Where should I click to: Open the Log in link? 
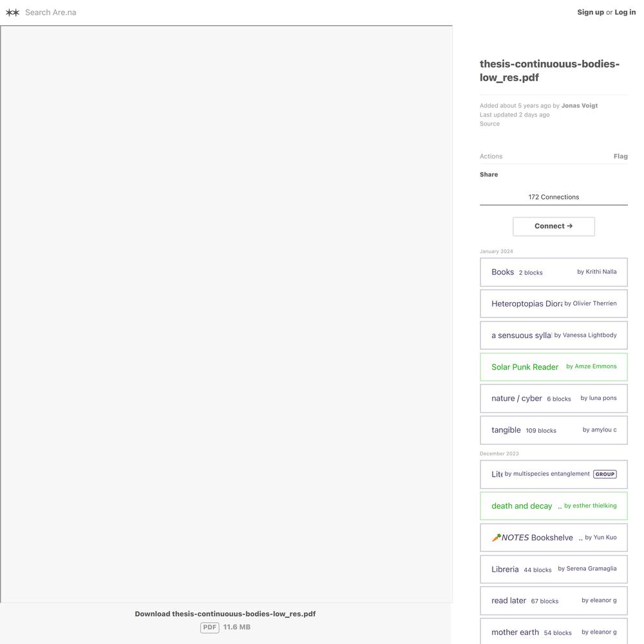coord(625,12)
